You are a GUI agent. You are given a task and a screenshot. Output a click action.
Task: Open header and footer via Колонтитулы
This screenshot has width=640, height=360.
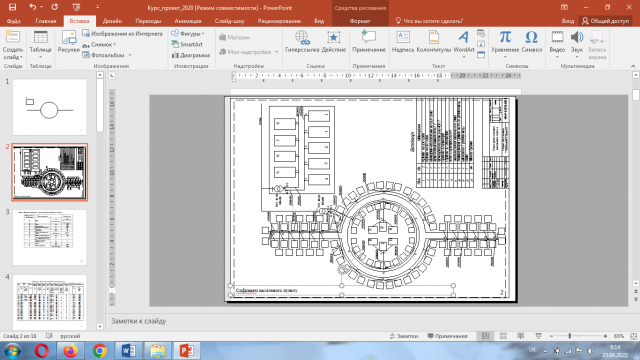click(433, 42)
